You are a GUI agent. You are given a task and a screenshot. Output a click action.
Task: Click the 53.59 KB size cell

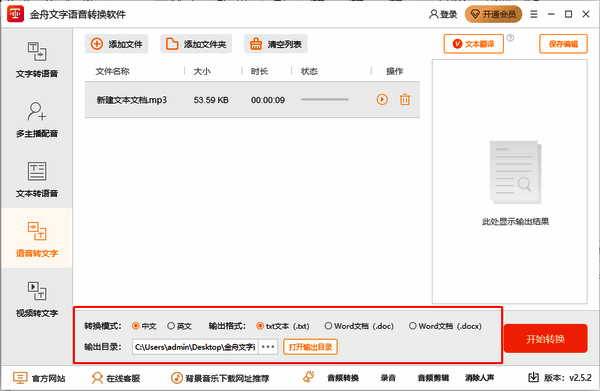coord(211,100)
